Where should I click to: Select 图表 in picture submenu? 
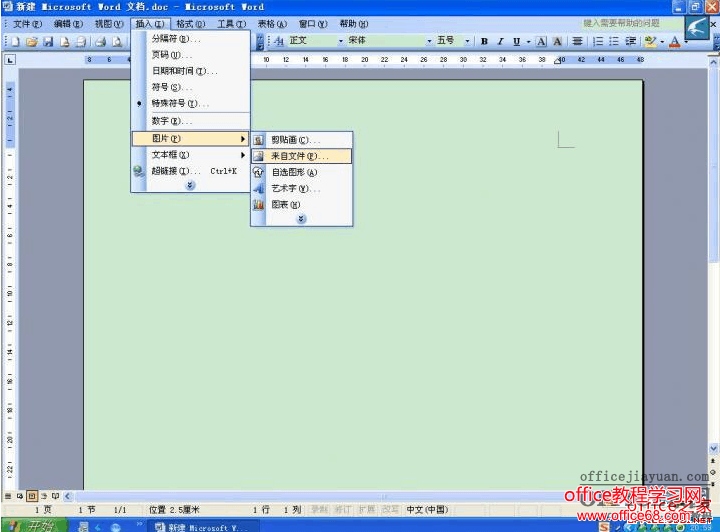pos(302,205)
